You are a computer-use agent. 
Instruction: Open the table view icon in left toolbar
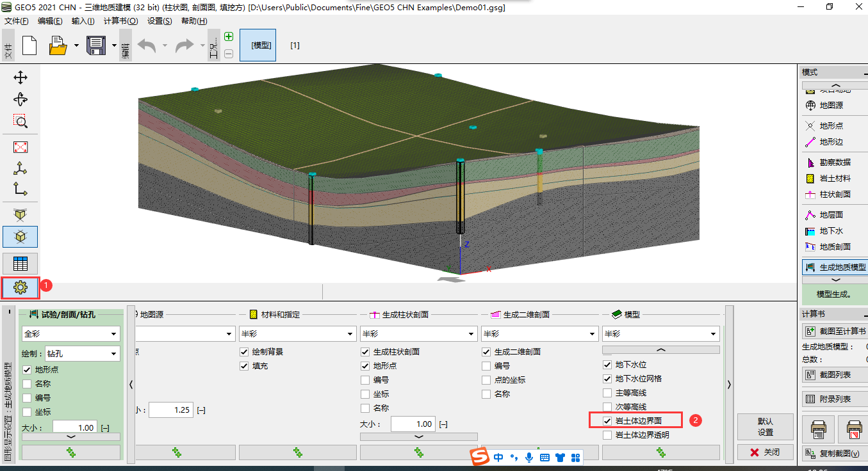(x=20, y=263)
